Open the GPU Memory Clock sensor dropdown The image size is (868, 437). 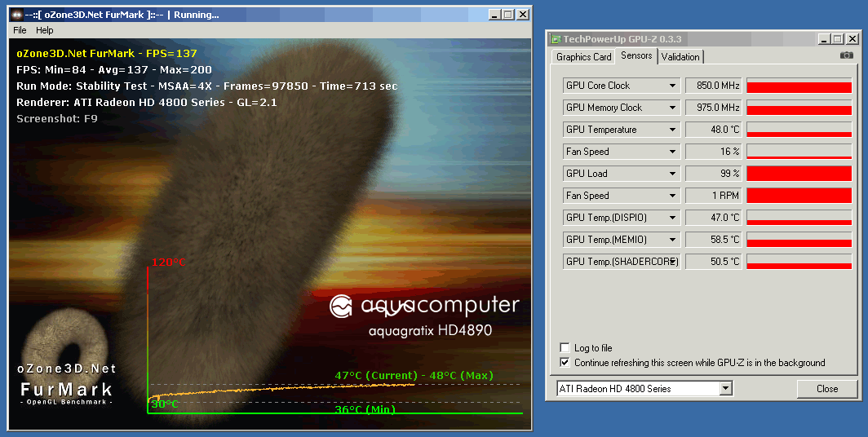[672, 108]
